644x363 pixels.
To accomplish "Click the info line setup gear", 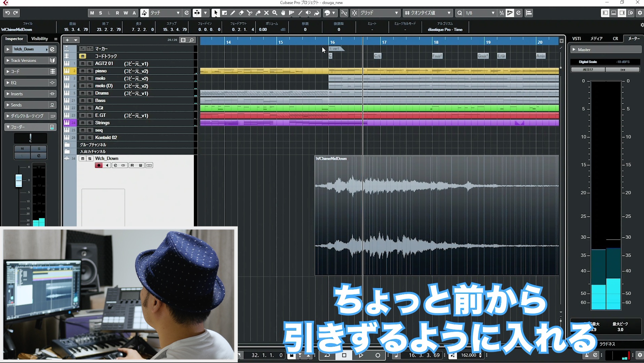I will 642,25.
